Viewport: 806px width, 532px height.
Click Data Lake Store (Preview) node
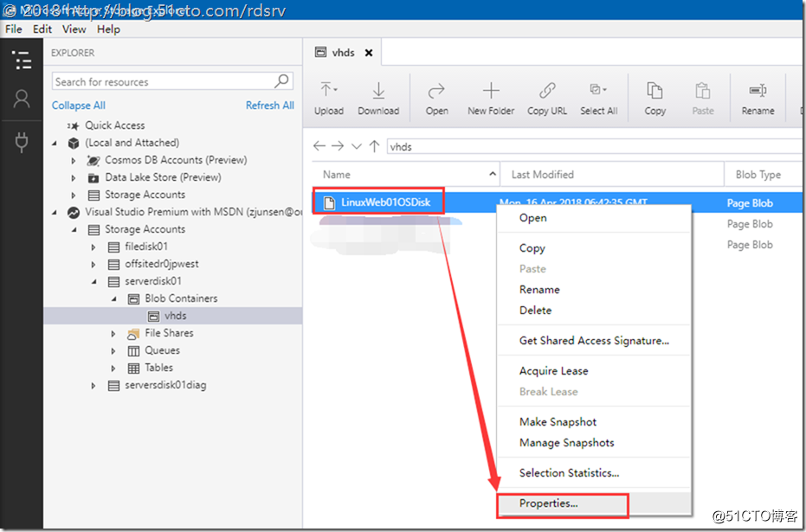(163, 177)
